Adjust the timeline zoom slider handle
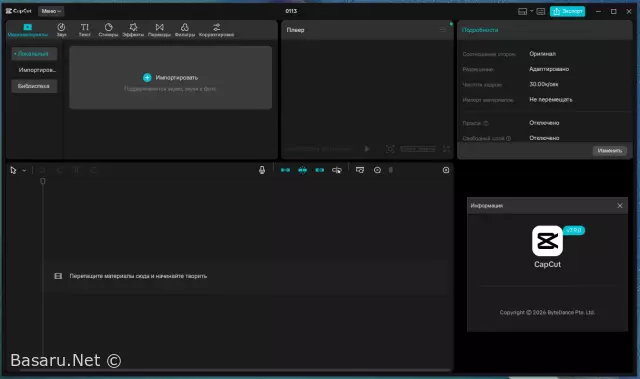This screenshot has width=640, height=379. point(391,170)
